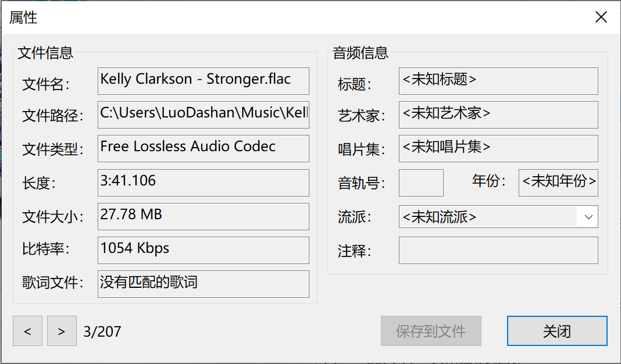Click the 比特率 field showing 1054 Kbps
The height and width of the screenshot is (364, 621).
[203, 251]
